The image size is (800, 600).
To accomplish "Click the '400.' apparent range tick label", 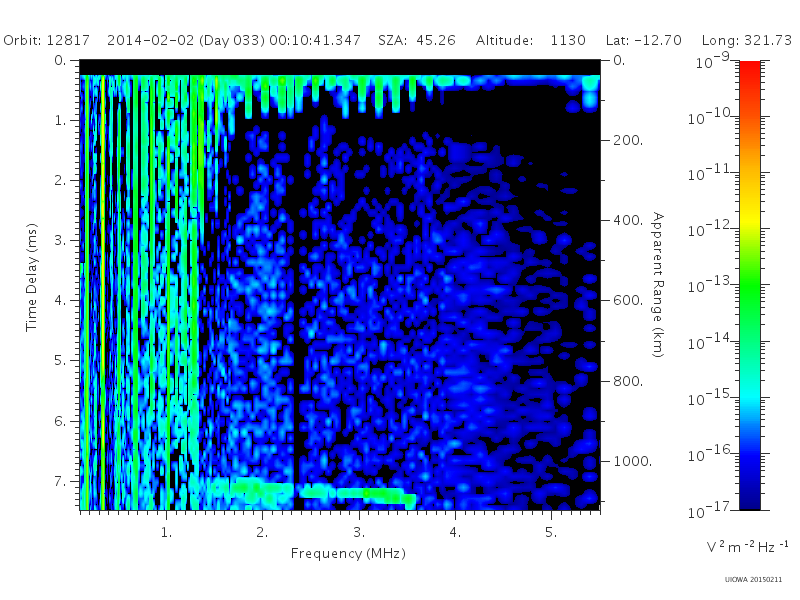I will pyautogui.click(x=628, y=220).
